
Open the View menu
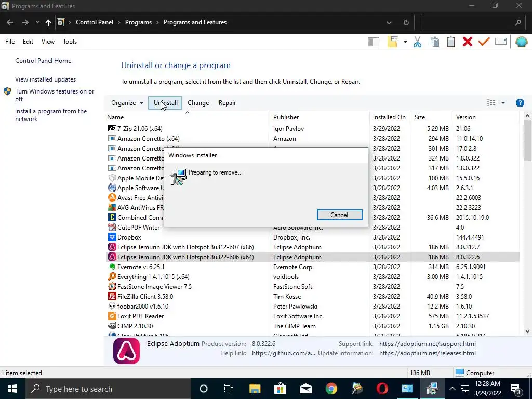[48, 42]
